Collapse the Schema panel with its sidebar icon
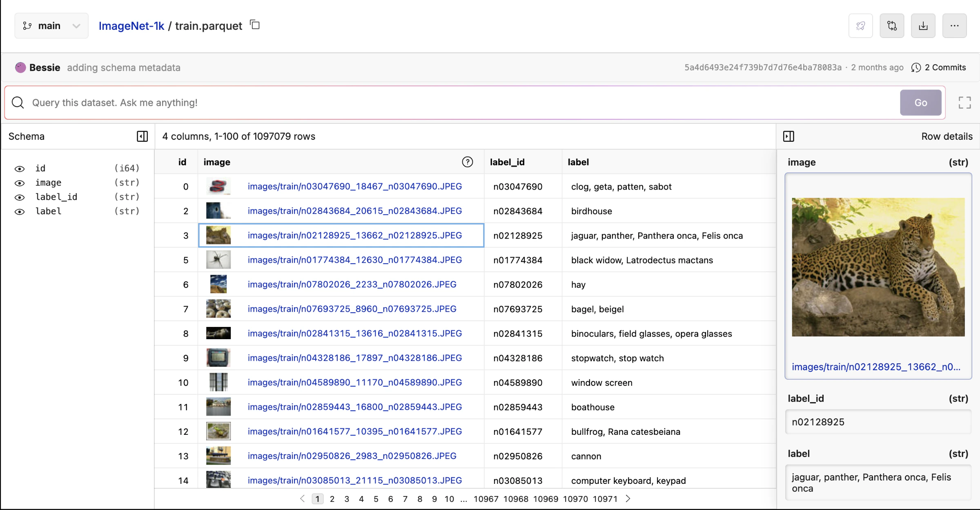This screenshot has width=980, height=510. 142,136
